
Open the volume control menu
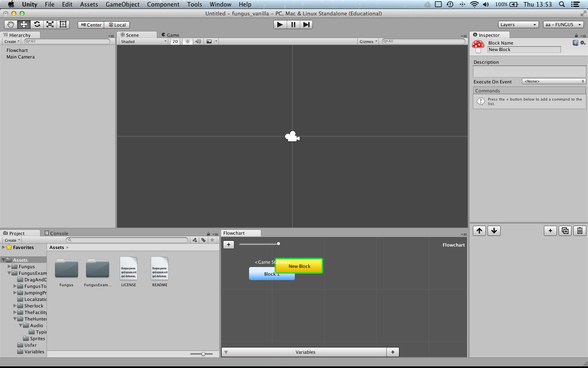click(486, 4)
